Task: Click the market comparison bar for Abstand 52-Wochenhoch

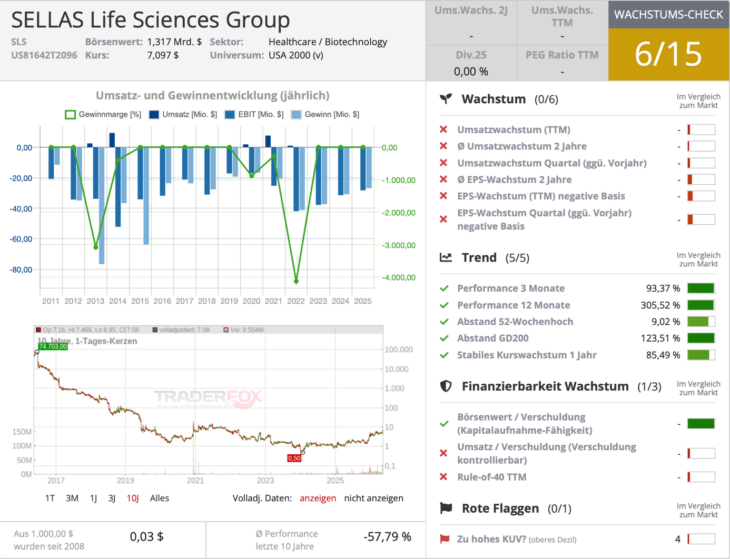Action: 701,322
